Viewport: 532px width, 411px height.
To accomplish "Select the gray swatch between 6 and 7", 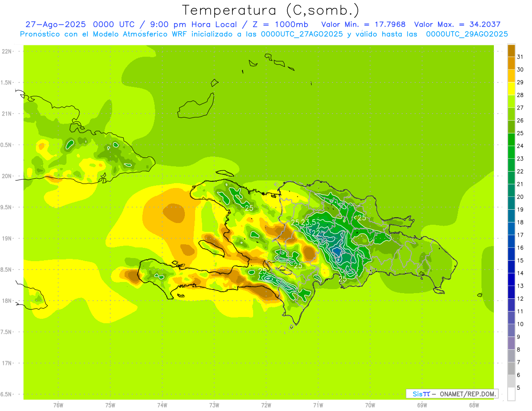I will [511, 368].
